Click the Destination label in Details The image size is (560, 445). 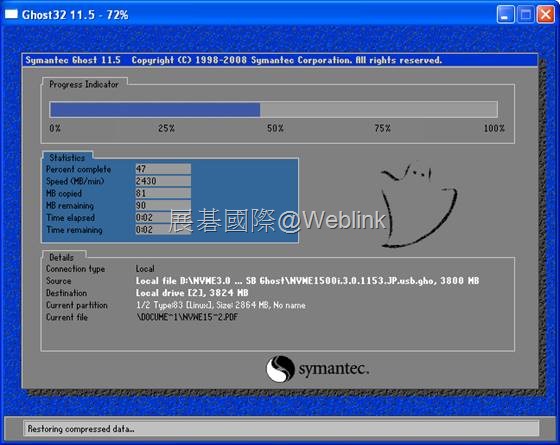click(66, 293)
